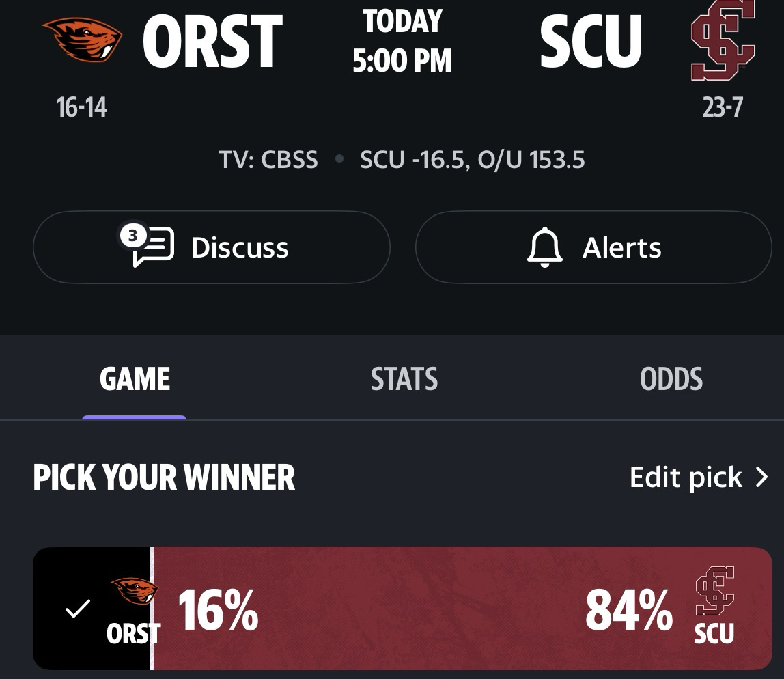The height and width of the screenshot is (679, 784).
Task: Tap the small beaver logo in pick bar
Action: [x=133, y=590]
